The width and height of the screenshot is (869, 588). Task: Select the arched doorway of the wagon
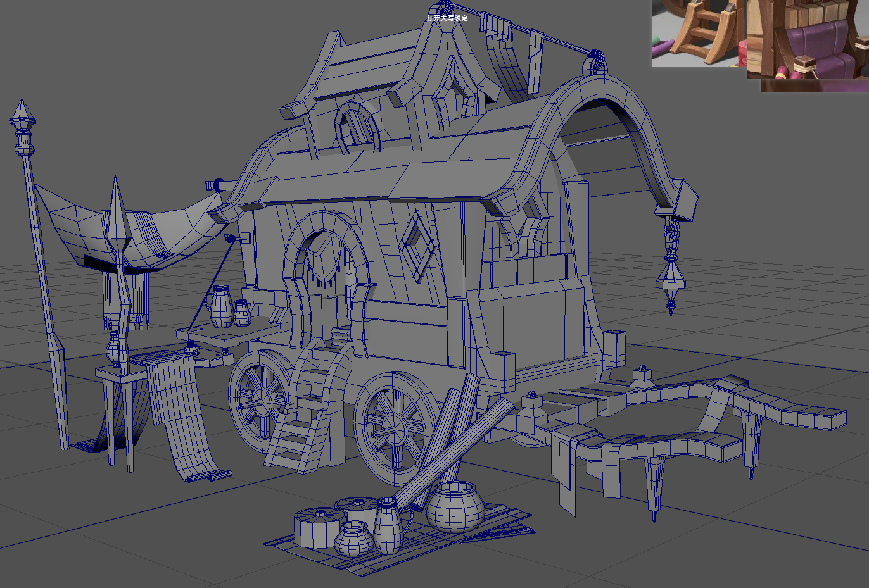[326, 285]
